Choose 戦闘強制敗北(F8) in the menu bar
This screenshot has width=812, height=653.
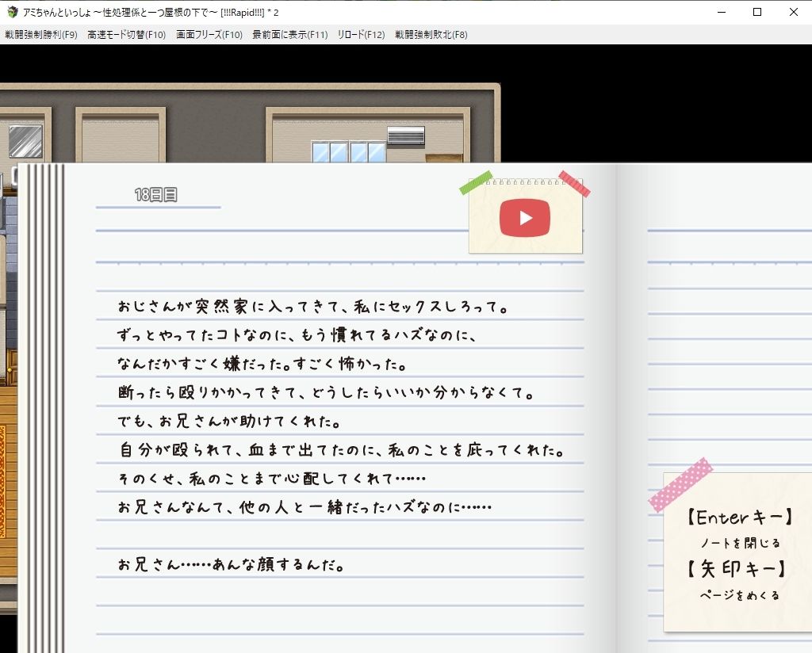(431, 34)
